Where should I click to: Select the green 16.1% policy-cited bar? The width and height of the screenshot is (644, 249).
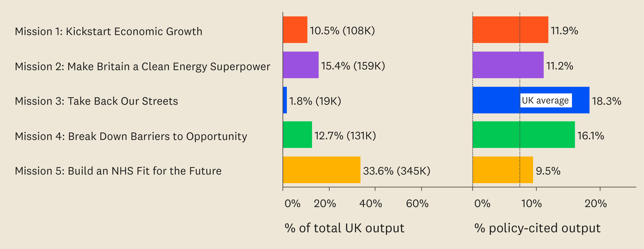[524, 135]
